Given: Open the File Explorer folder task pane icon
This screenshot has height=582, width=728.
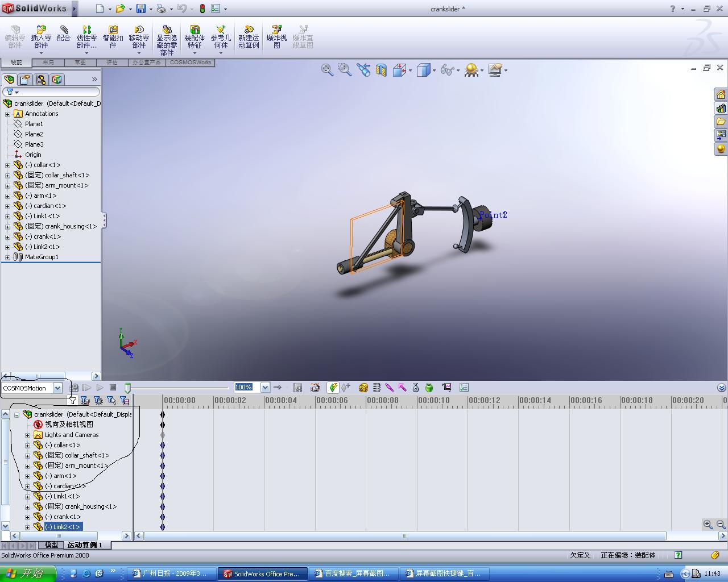Looking at the screenshot, I should click(721, 122).
